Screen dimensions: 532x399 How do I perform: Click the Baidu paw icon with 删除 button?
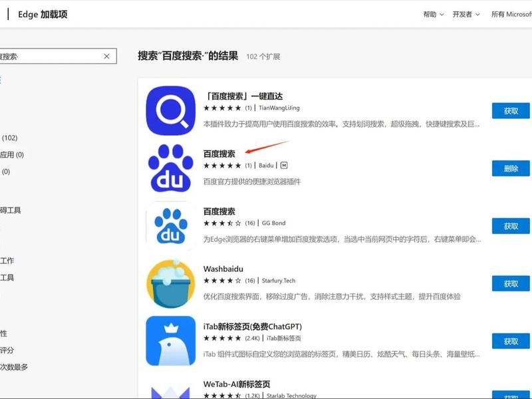coord(171,168)
